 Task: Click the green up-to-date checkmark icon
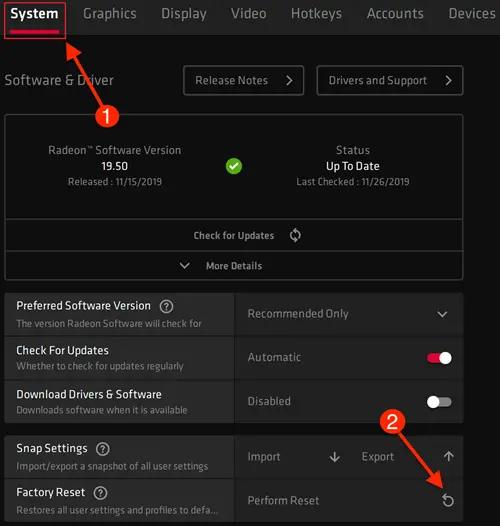tap(234, 166)
